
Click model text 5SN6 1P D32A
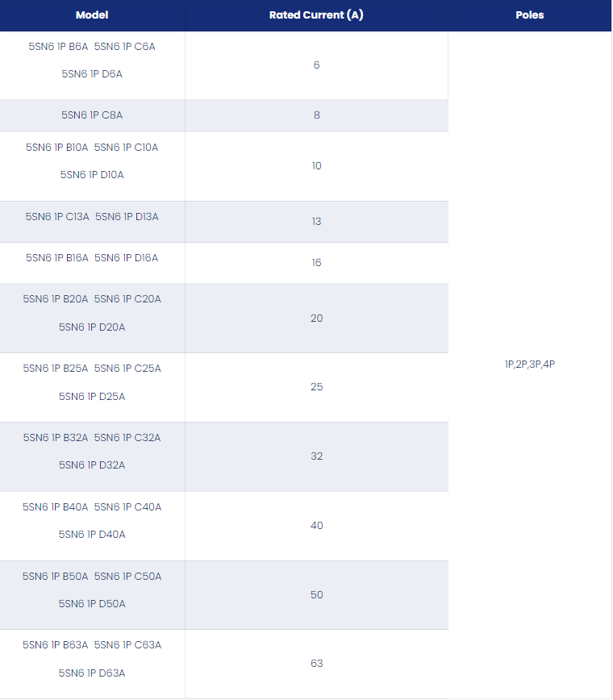92,465
